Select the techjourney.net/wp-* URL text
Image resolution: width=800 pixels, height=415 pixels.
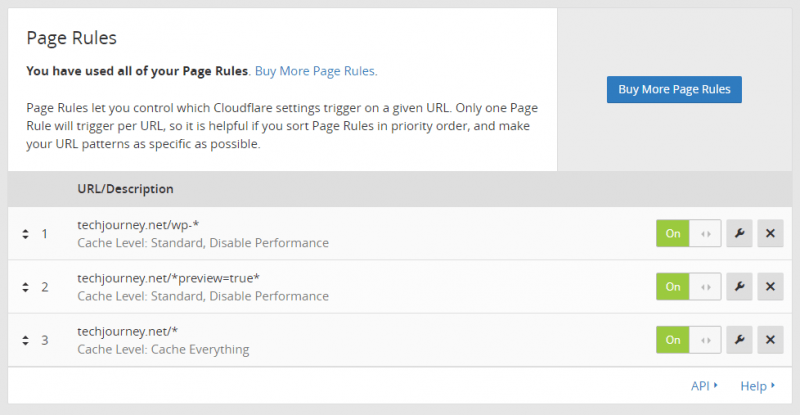pyautogui.click(x=138, y=225)
